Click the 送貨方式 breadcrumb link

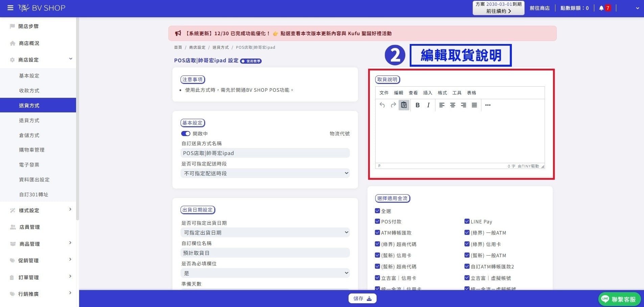(220, 47)
